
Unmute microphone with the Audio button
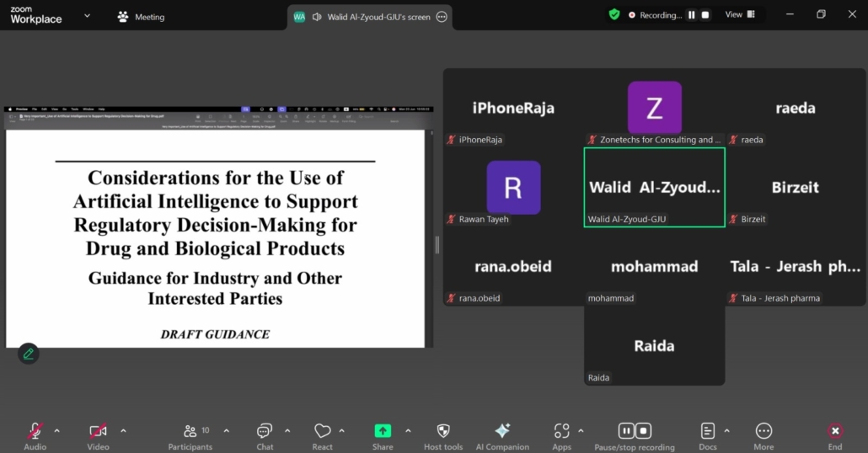(x=35, y=431)
